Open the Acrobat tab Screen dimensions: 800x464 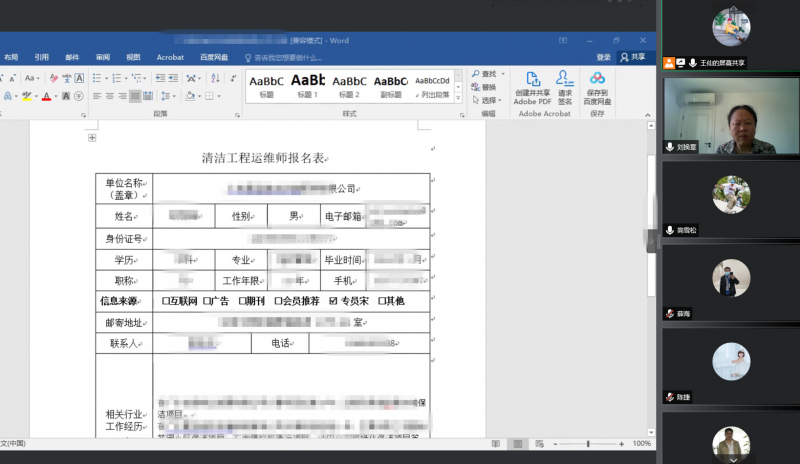coord(170,57)
